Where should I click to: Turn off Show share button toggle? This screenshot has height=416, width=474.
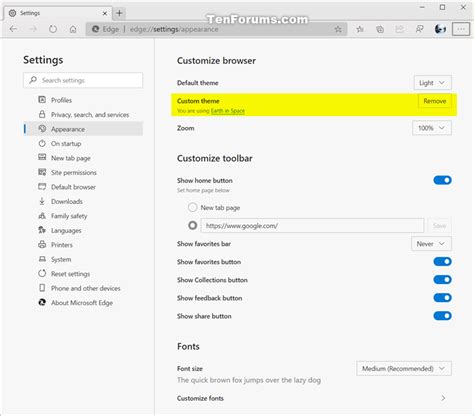(442, 316)
